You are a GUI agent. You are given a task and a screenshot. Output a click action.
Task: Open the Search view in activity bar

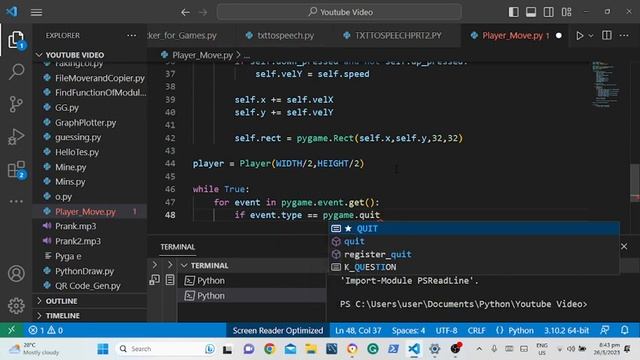tap(16, 72)
